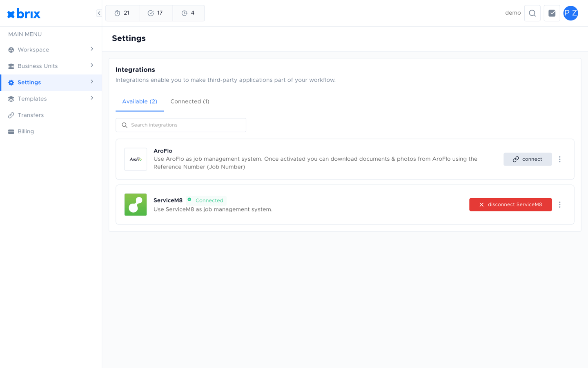
Task: Click the search magnifier icon in header
Action: 532,13
